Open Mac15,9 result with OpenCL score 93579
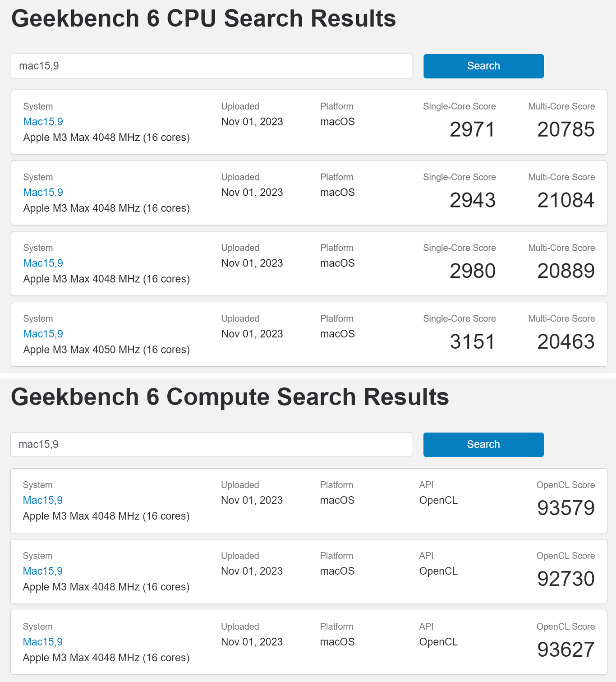 43,500
